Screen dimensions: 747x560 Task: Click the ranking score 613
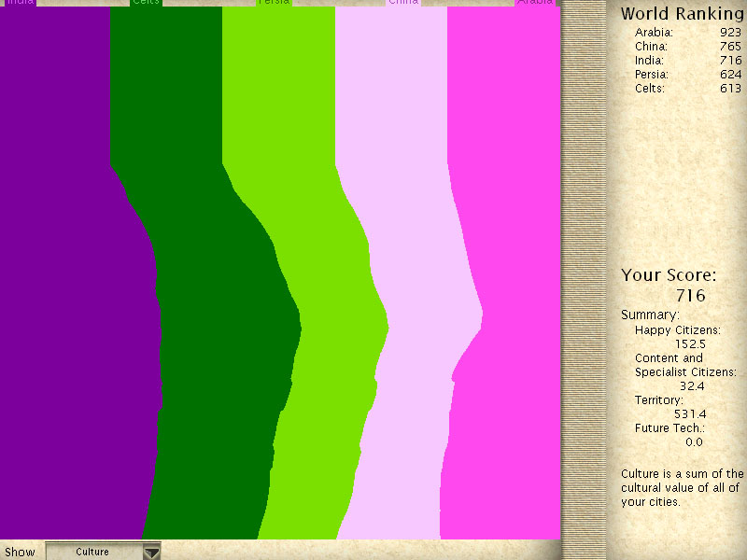(x=731, y=88)
